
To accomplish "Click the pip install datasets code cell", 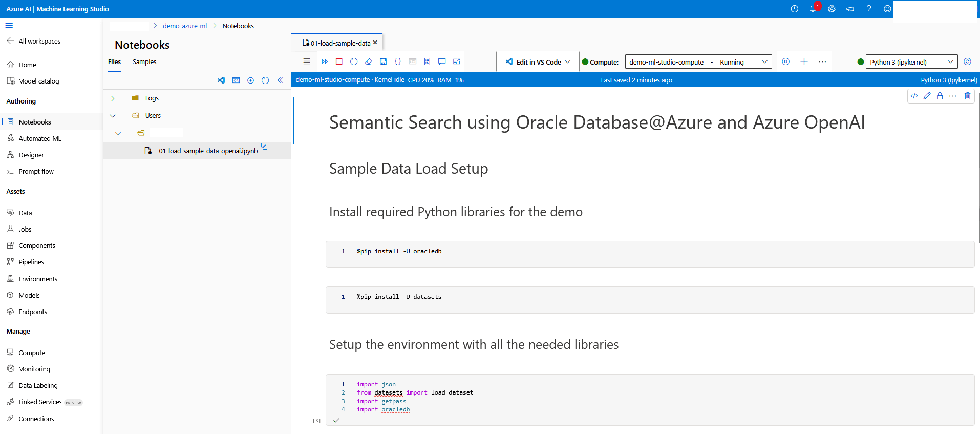I will tap(650, 300).
